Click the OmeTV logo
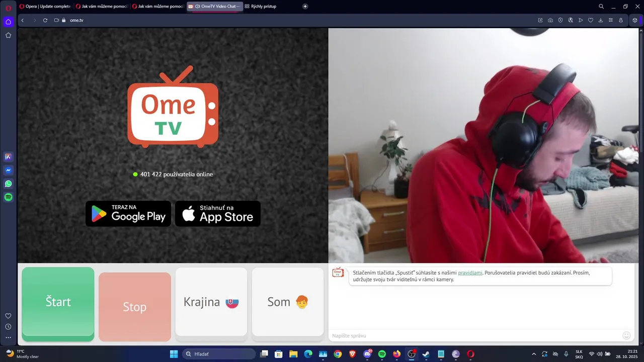 coord(173,107)
